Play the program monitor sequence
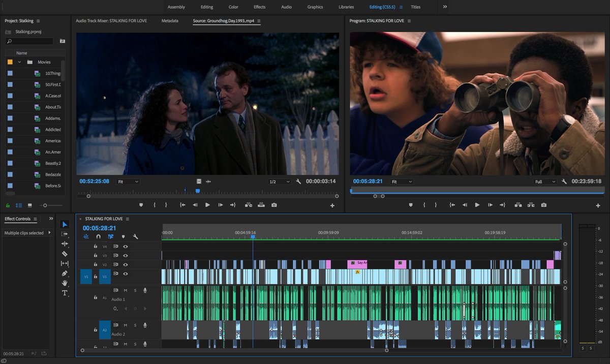 tap(477, 205)
